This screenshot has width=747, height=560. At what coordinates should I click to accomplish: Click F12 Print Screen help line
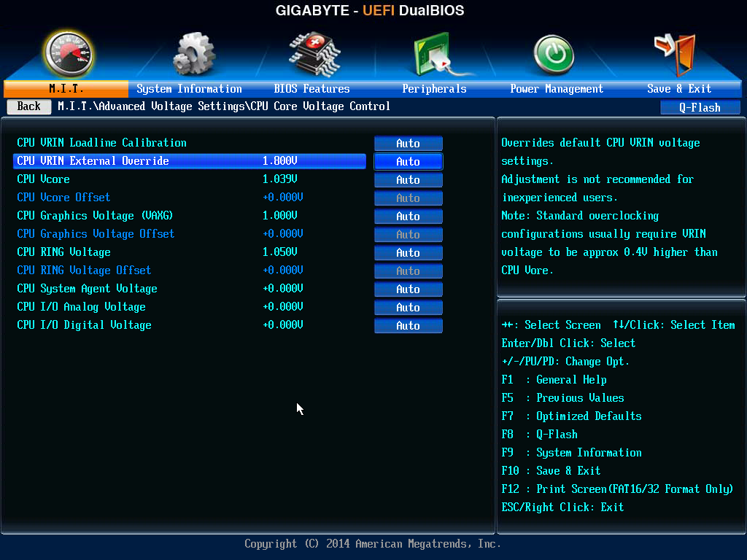click(617, 489)
